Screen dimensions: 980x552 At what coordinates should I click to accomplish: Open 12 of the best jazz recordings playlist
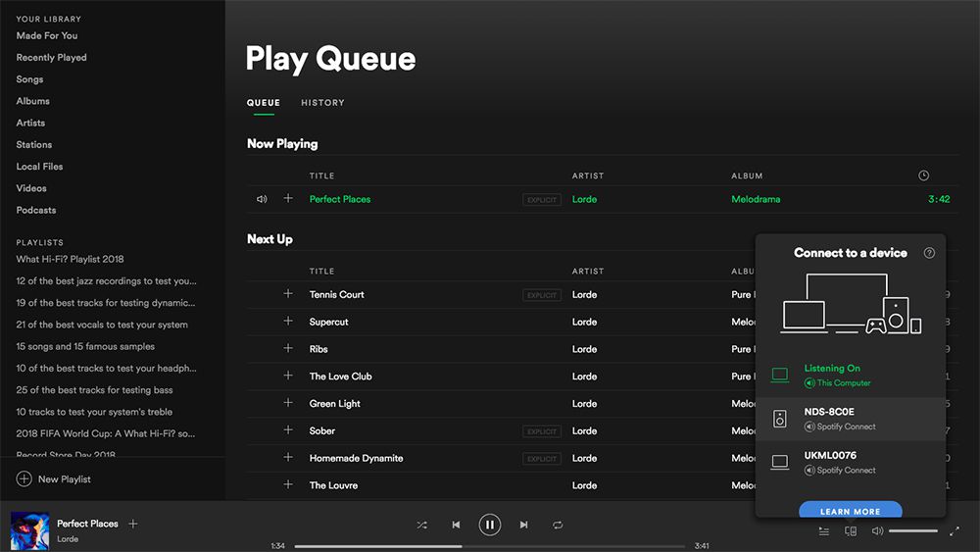click(106, 280)
